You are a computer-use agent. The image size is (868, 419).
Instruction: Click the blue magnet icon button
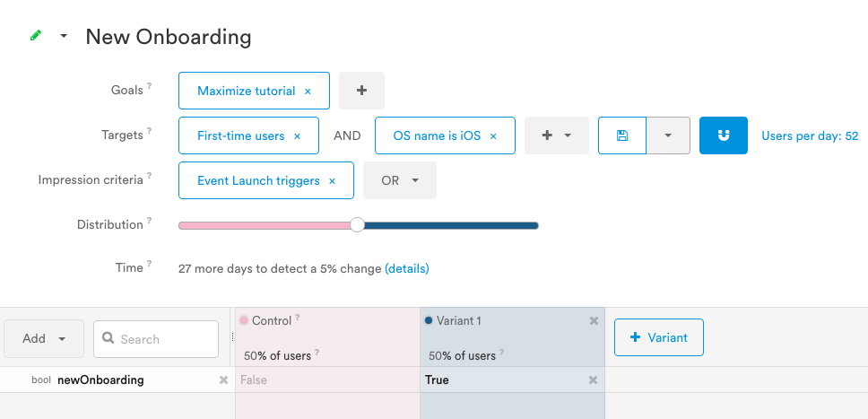coord(724,135)
